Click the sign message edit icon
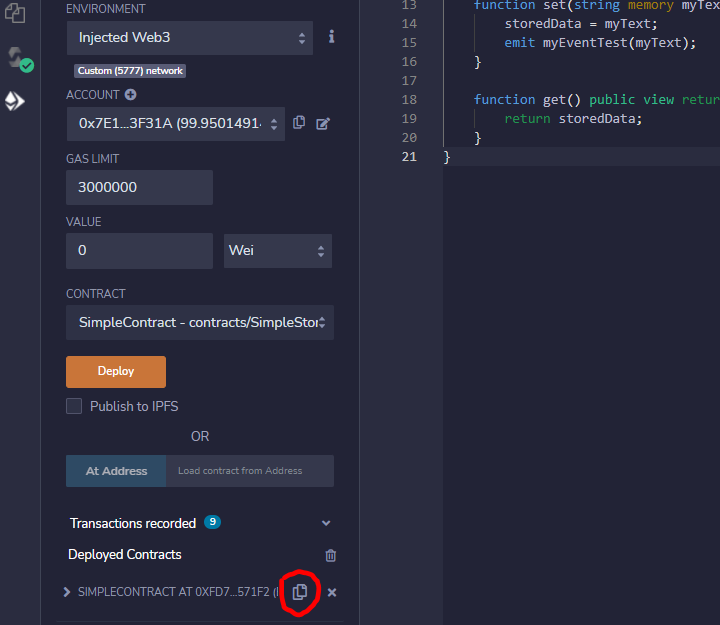 [323, 123]
